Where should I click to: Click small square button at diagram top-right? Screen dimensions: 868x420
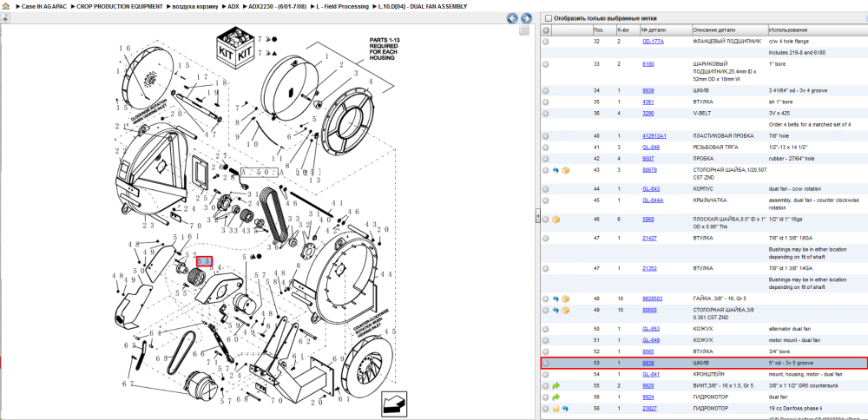pos(524,30)
